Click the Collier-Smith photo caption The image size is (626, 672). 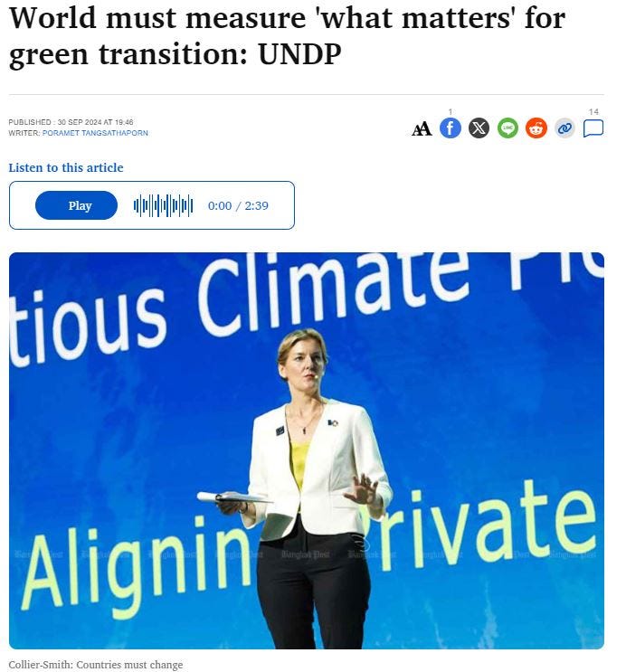pyautogui.click(x=96, y=665)
